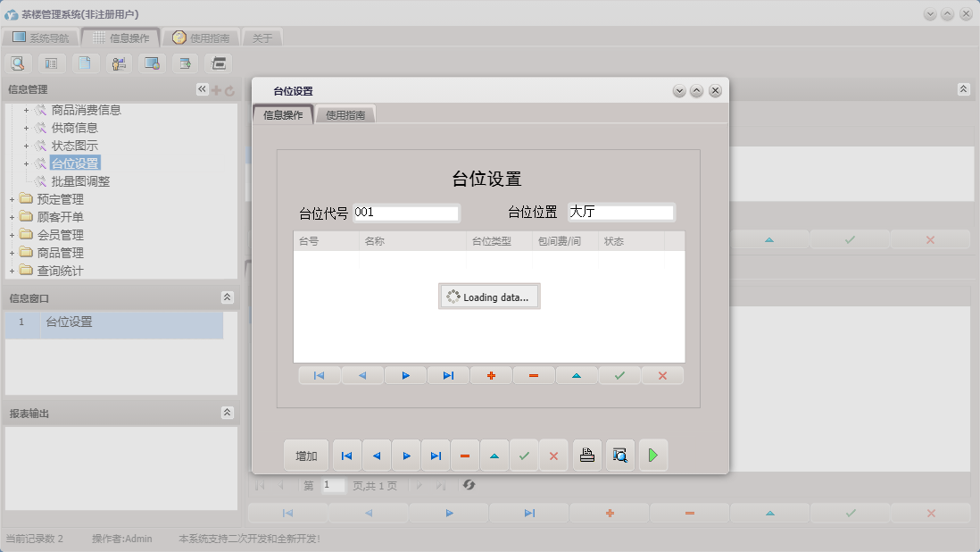Image resolution: width=980 pixels, height=552 pixels.
Task: Select 状态图示 in tree
Action: [74, 146]
